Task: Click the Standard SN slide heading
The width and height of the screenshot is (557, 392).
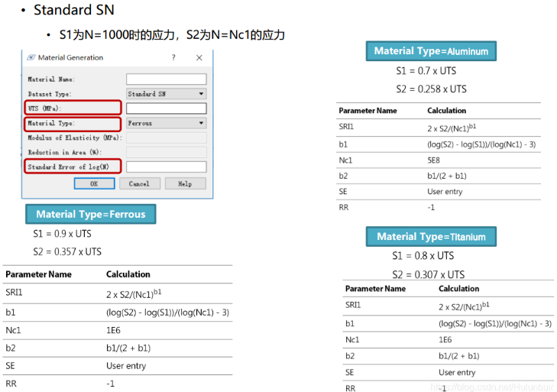Action: coord(73,11)
